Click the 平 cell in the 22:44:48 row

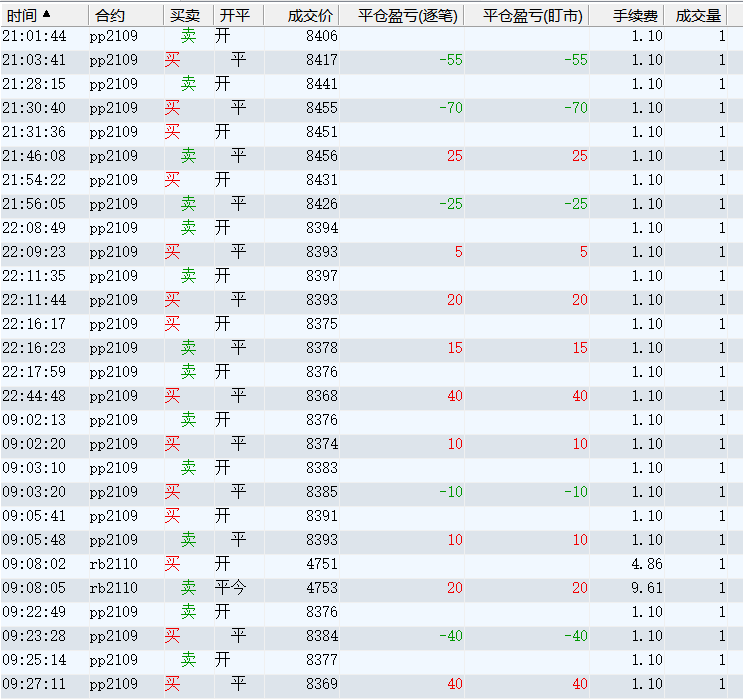(x=238, y=396)
